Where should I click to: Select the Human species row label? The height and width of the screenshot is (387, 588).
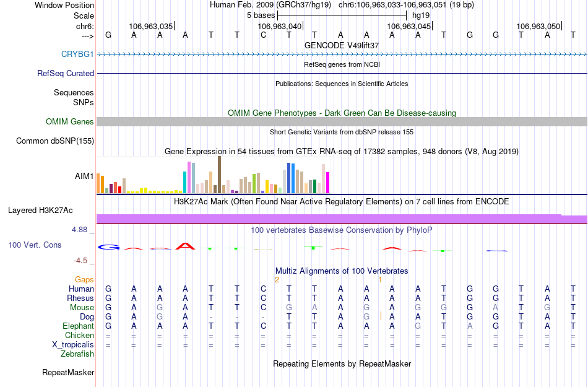click(x=81, y=289)
